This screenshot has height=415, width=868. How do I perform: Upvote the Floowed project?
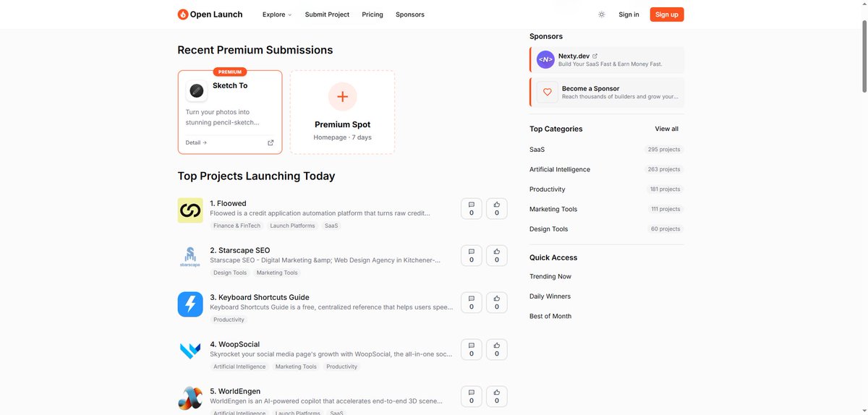497,208
